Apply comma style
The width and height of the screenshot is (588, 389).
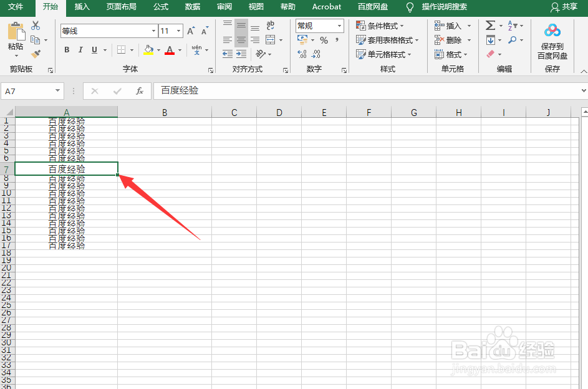tap(337, 40)
